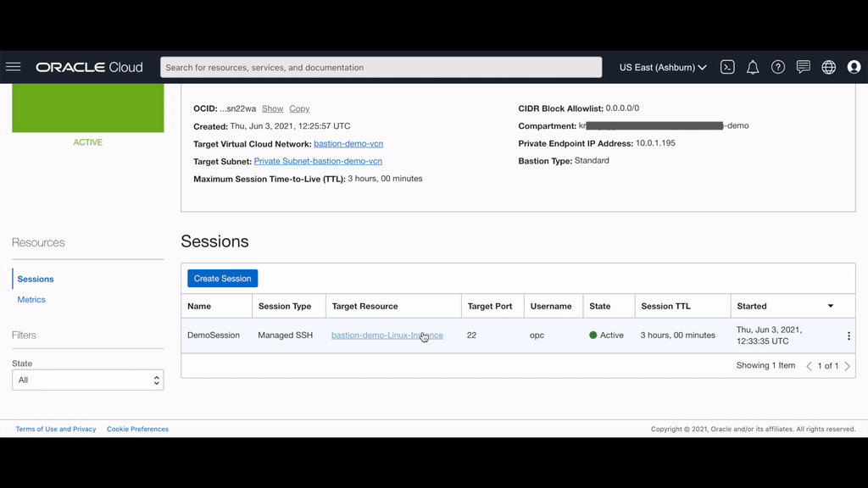This screenshot has width=868, height=488.
Task: Open the user profile avatar menu
Action: 854,67
